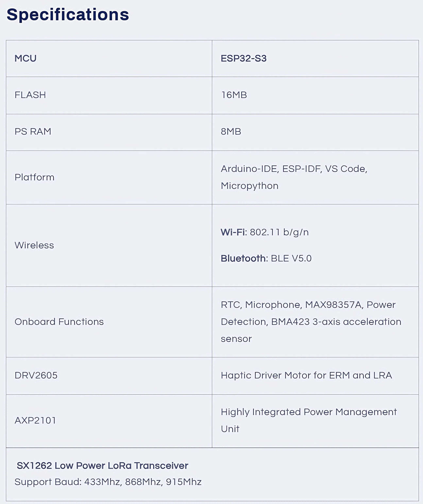Select the PS RAM label

tap(33, 132)
